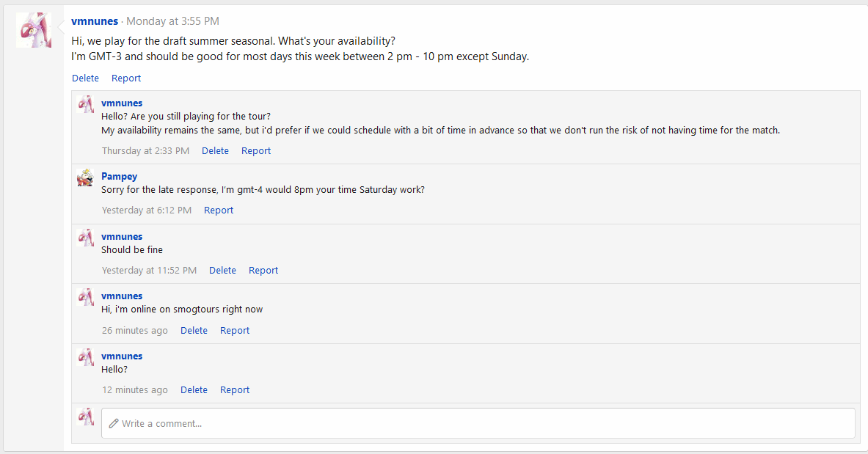Report the Thursday 2:33 PM comment
This screenshot has width=868, height=454.
tap(256, 150)
